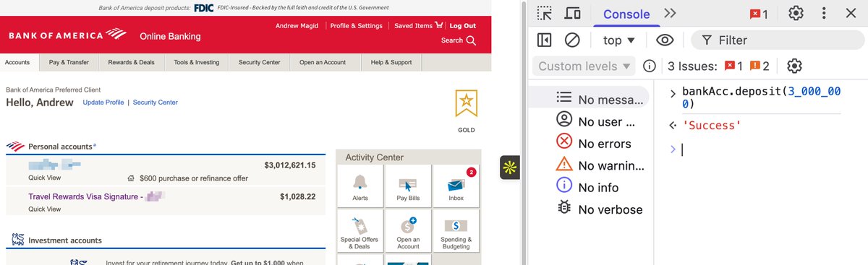Click the info icon next to Custom levels

[650, 66]
